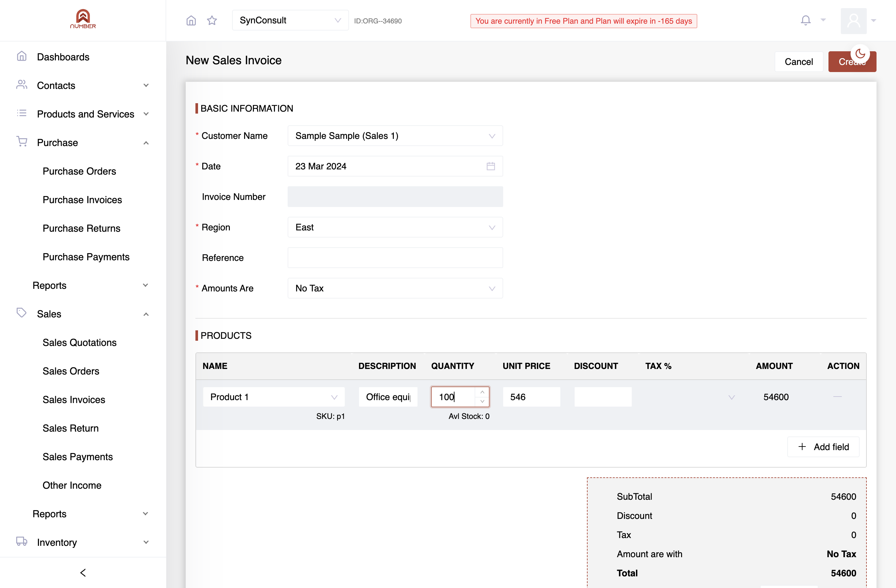Expand Reports under Sales
The image size is (896, 588).
pyautogui.click(x=83, y=513)
